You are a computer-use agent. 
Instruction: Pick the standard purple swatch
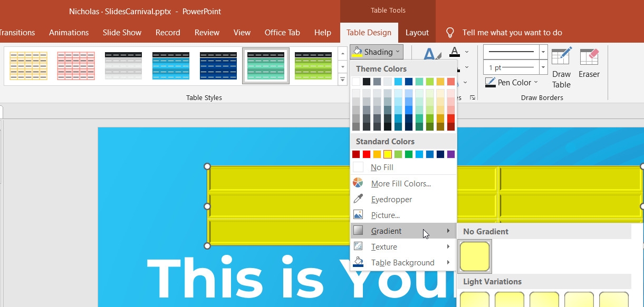pyautogui.click(x=451, y=154)
